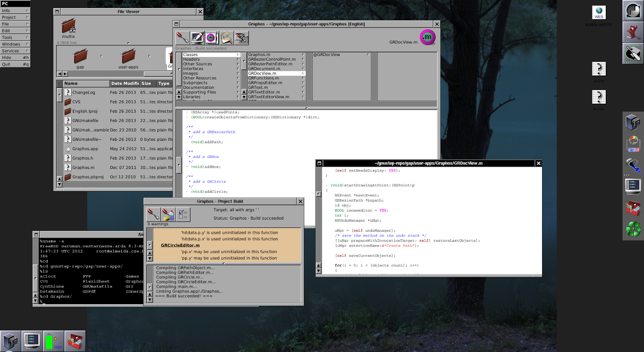
Task: Open the Edit menu
Action: [15, 31]
